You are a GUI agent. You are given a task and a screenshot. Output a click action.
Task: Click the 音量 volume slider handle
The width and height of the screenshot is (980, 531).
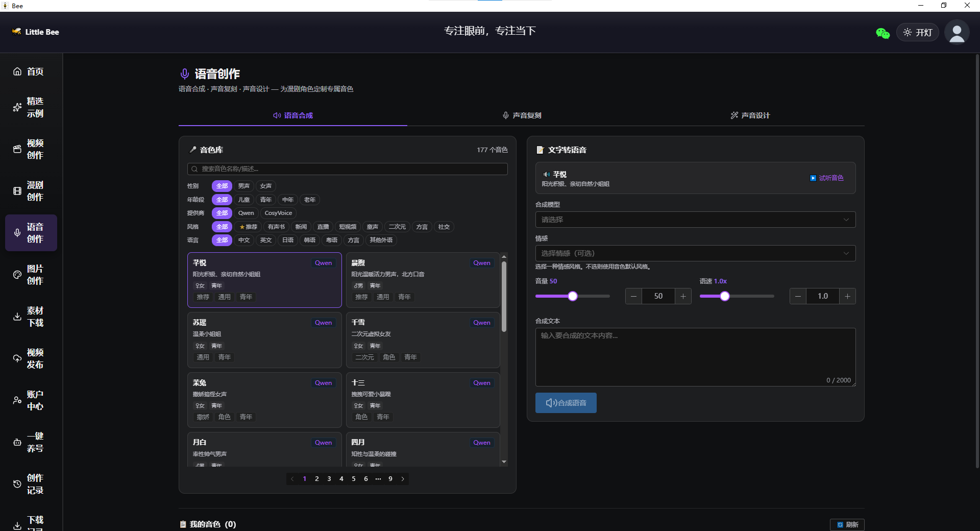(x=573, y=296)
